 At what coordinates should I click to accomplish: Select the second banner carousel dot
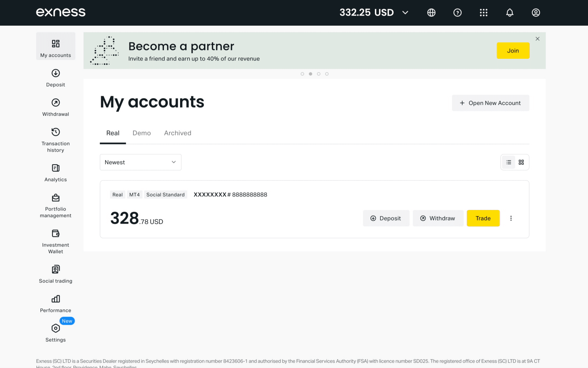point(311,74)
